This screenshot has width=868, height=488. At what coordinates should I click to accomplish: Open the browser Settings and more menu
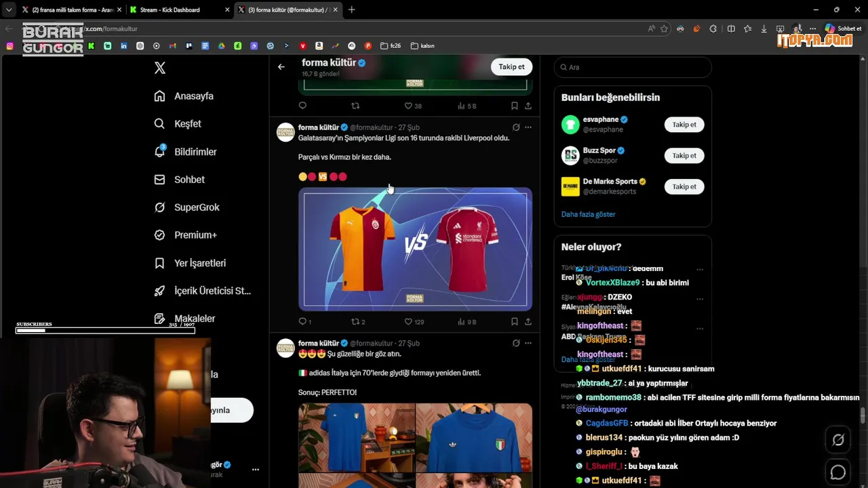point(812,28)
